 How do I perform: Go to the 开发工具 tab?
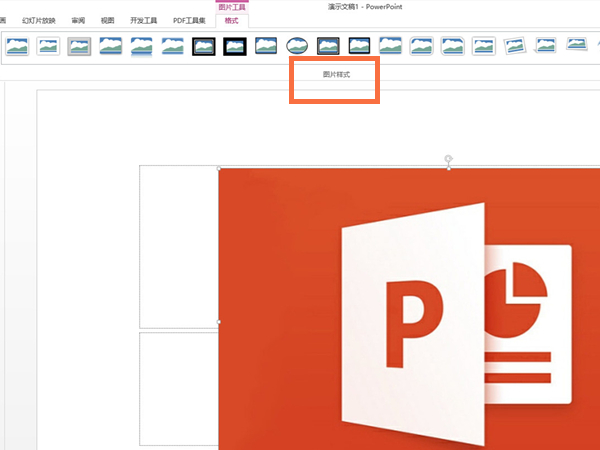[x=144, y=20]
